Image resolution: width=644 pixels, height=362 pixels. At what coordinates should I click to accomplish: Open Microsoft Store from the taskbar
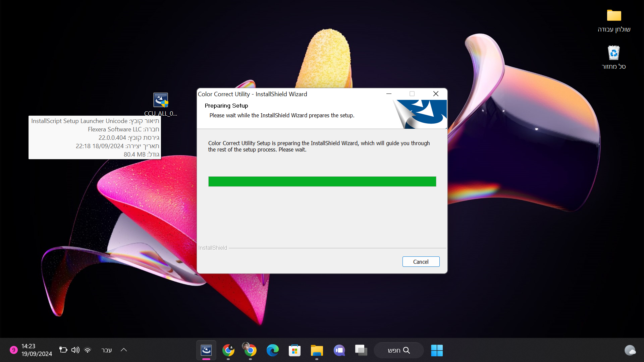point(294,350)
